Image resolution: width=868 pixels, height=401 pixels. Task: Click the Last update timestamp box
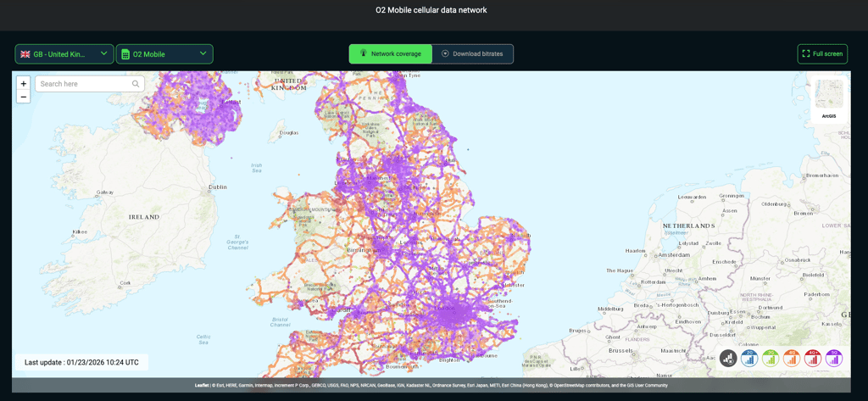pyautogui.click(x=82, y=363)
